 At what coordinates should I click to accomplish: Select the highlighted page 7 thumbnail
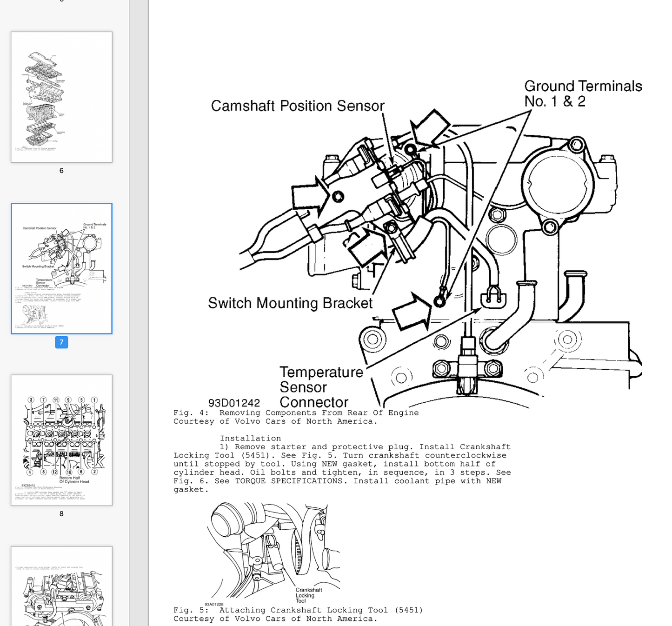[61, 268]
